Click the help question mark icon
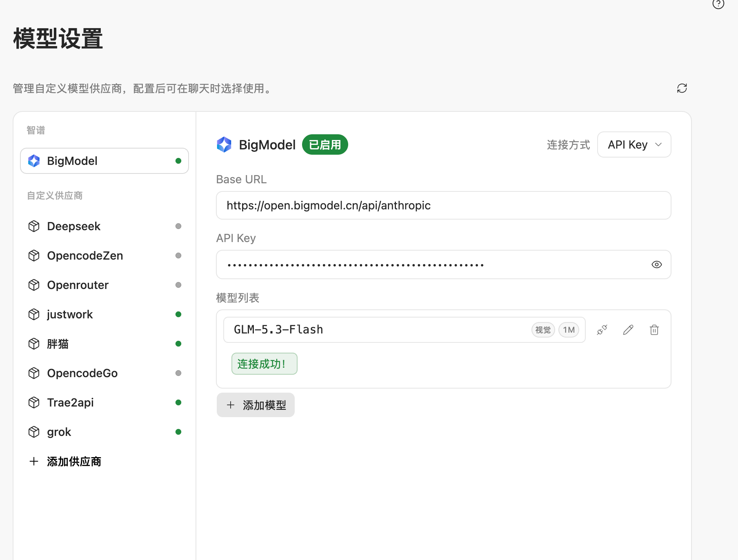Image resolution: width=738 pixels, height=560 pixels. point(718,4)
